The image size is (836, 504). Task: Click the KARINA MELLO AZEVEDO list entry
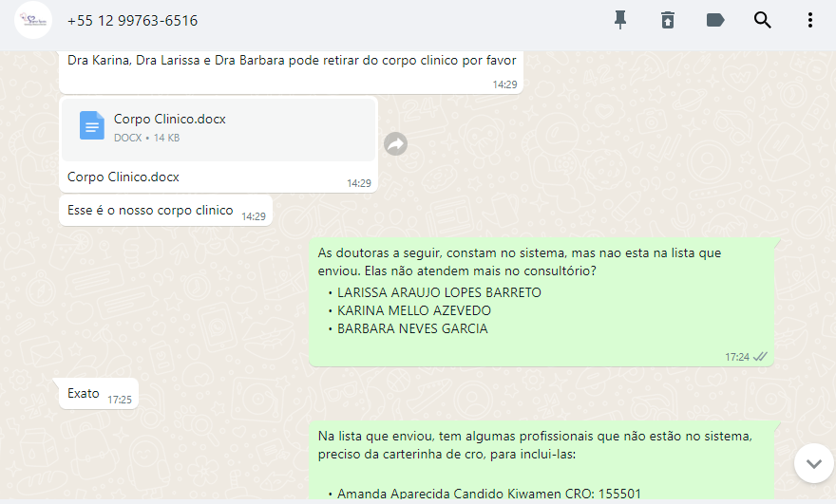414,310
